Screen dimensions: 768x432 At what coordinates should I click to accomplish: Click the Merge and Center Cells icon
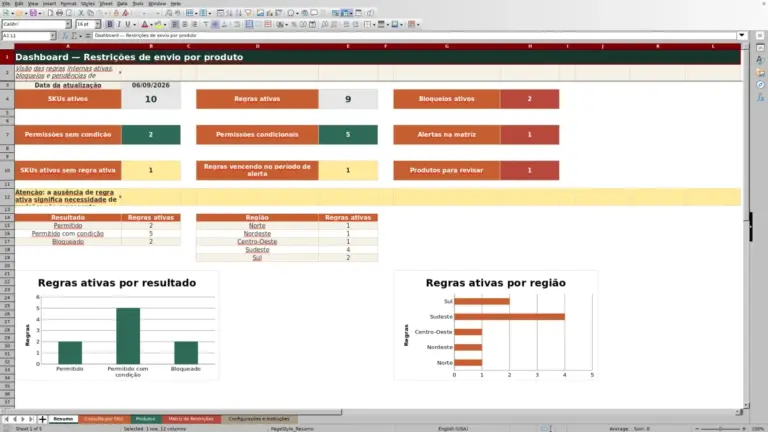pyautogui.click(x=249, y=24)
